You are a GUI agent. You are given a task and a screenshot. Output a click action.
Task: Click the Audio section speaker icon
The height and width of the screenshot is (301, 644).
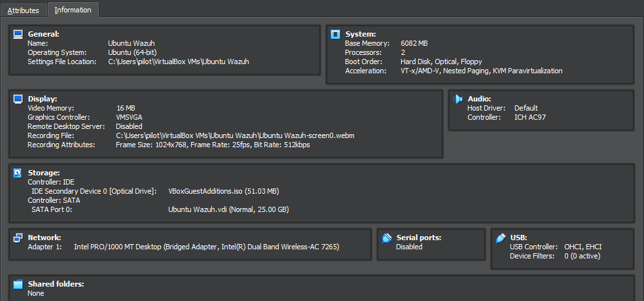[x=457, y=99]
